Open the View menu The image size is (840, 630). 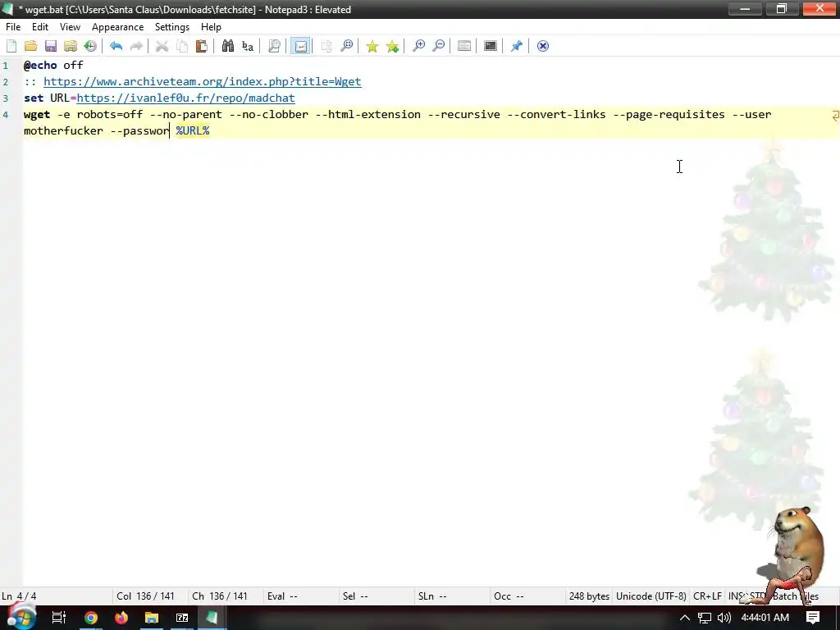[x=70, y=27]
